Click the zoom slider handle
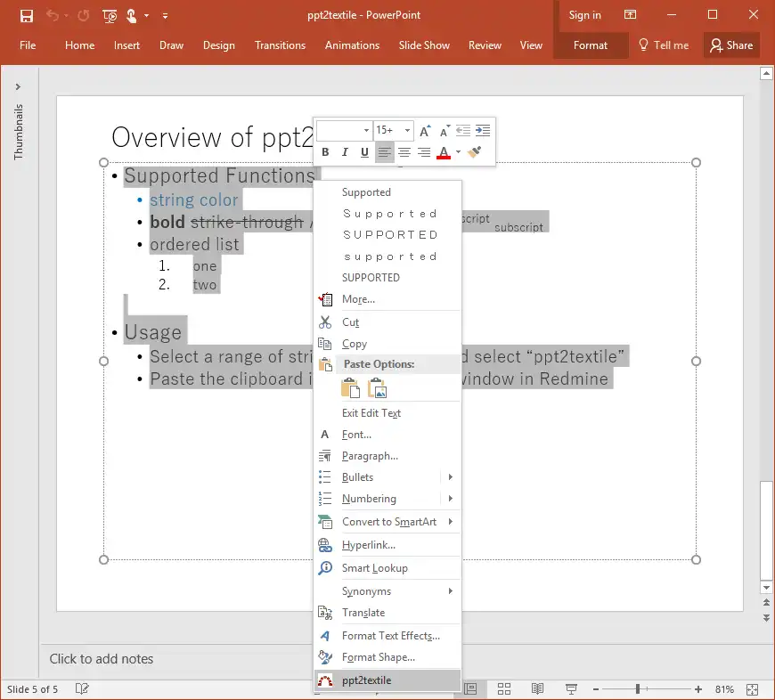Image resolution: width=775 pixels, height=700 pixels. click(x=638, y=688)
